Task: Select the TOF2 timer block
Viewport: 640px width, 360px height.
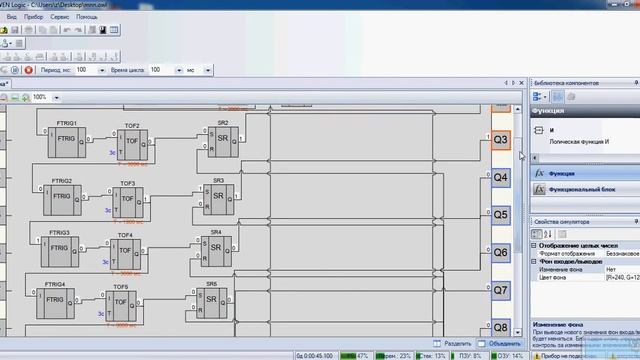Action: click(x=132, y=145)
